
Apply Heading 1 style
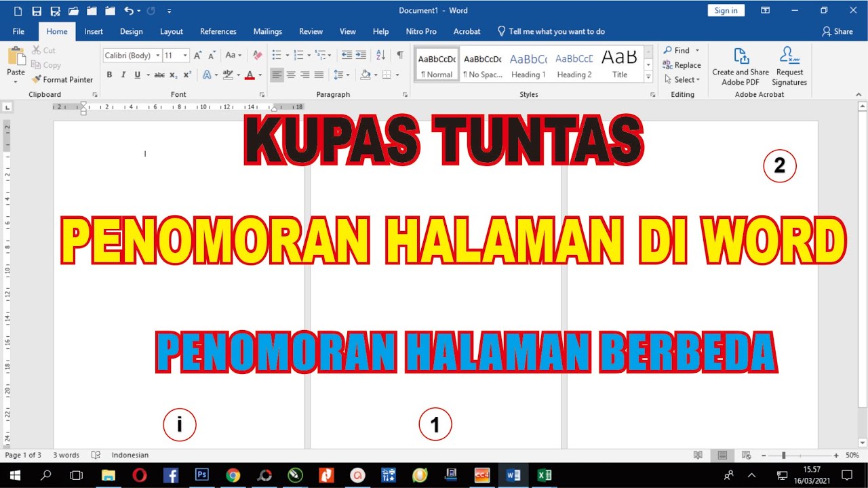tap(528, 65)
